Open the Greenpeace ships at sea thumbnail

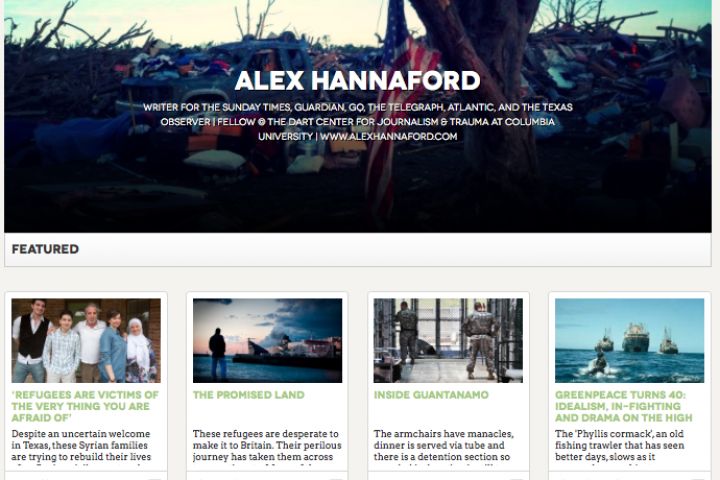[629, 340]
